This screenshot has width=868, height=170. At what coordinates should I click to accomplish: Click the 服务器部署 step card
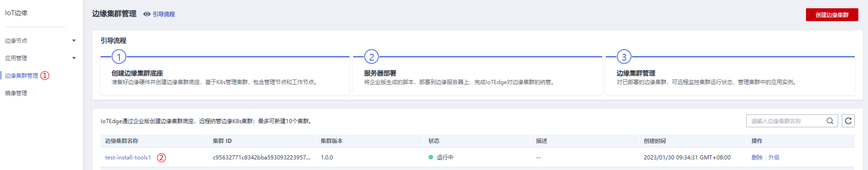tap(478, 76)
